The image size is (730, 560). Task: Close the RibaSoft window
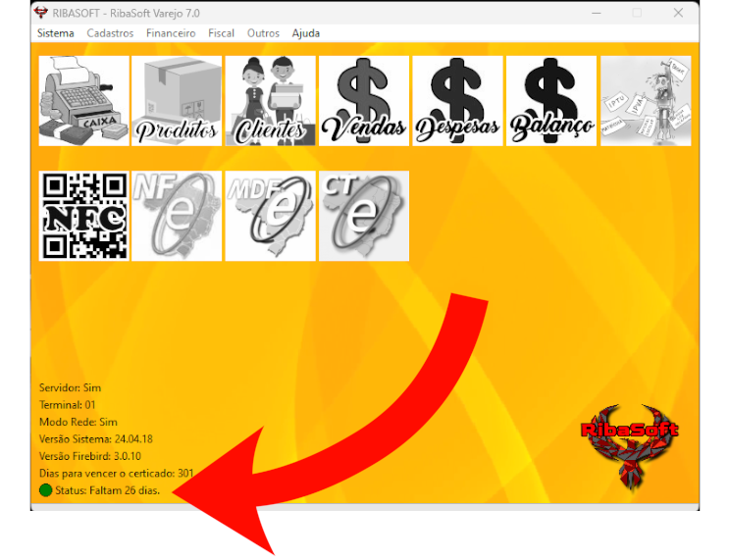point(678,13)
